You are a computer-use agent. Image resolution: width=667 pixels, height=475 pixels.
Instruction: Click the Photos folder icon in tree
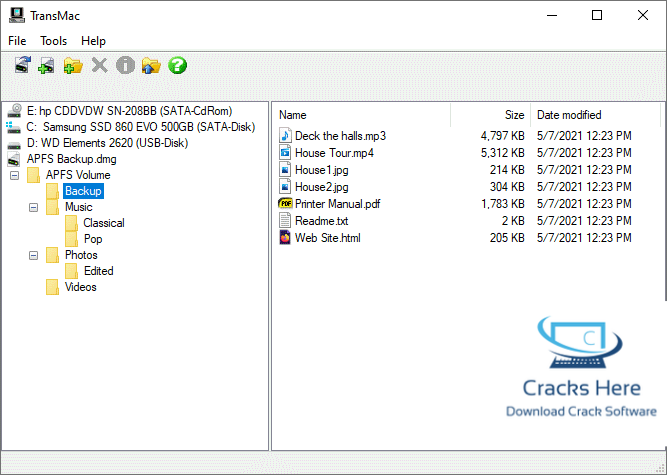tap(53, 255)
